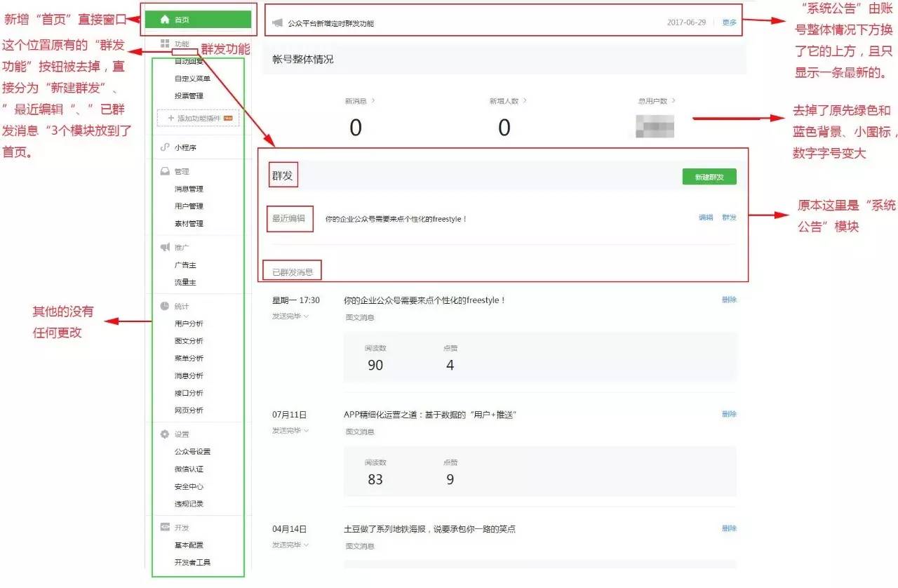Viewport: 898px width, 588px height.
Task: Click the 点赞 value 9
Action: click(x=450, y=479)
